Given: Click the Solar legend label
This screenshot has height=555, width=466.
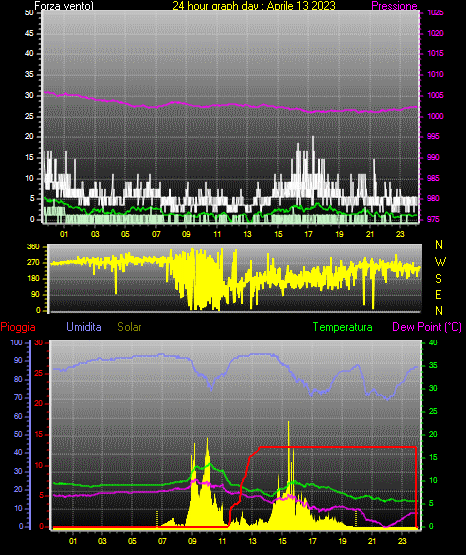Looking at the screenshot, I should coord(129,327).
